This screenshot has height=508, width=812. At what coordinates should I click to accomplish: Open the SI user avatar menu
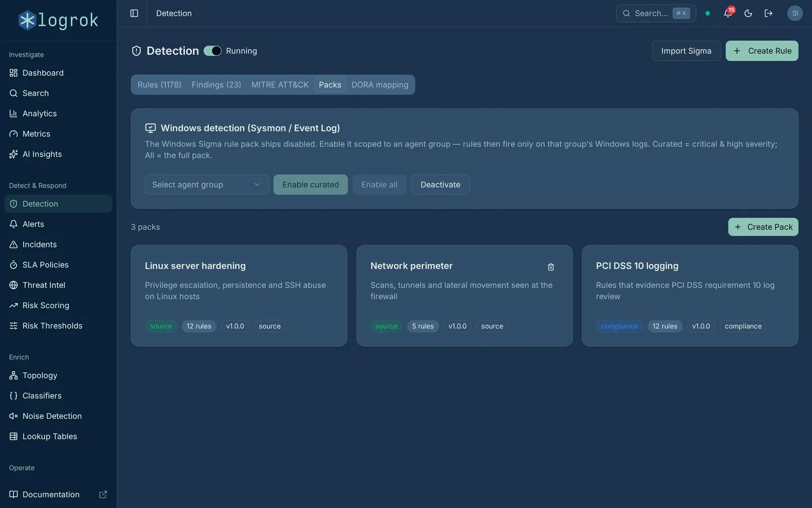tap(795, 13)
